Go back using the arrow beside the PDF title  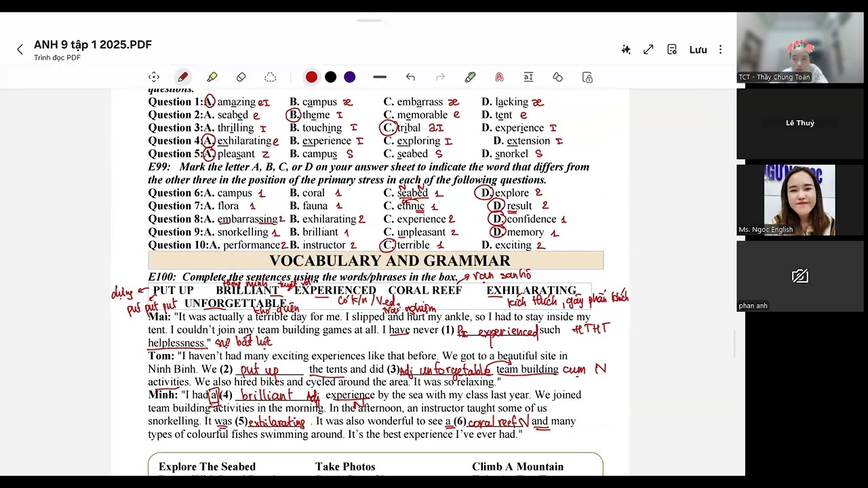[x=20, y=49]
